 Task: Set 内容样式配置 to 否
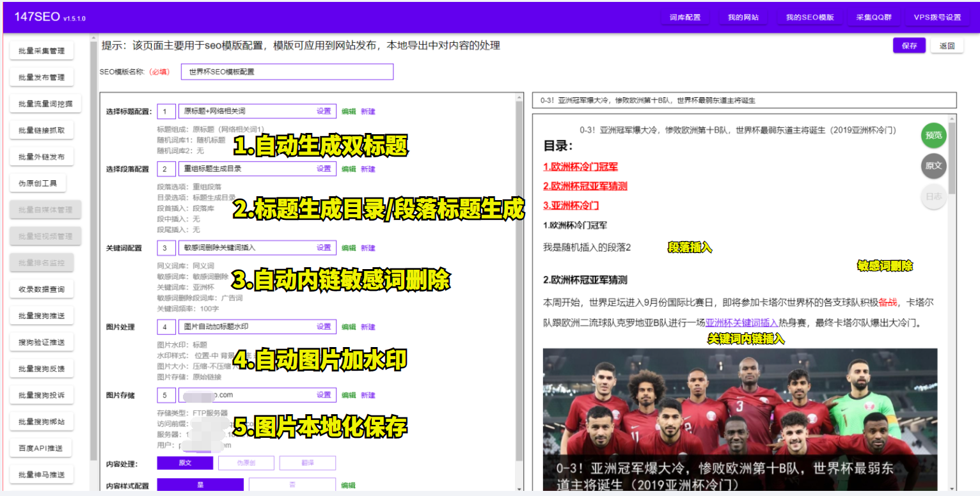[x=292, y=484]
